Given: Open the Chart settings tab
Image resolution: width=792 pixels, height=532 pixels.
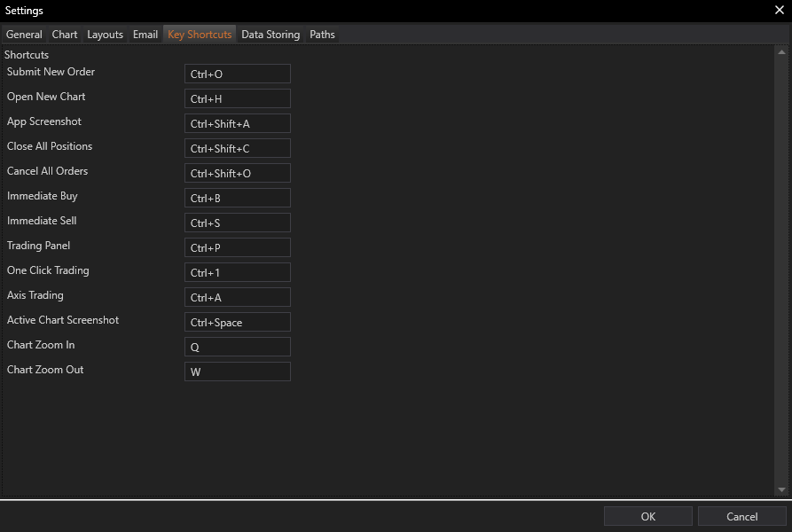Looking at the screenshot, I should (65, 35).
